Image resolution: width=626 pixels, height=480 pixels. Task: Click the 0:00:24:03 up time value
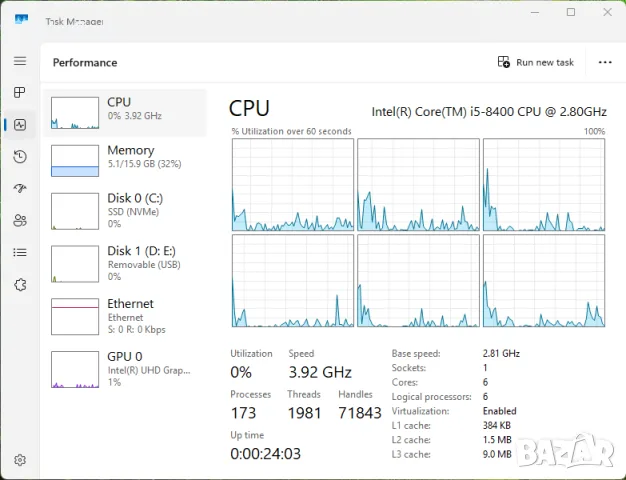click(x=265, y=454)
